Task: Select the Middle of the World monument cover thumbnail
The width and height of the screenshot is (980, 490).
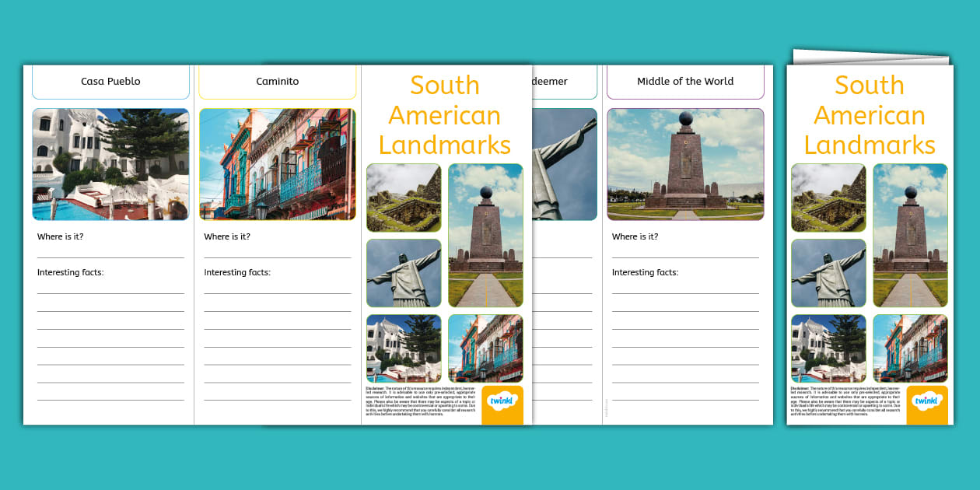Action: tap(910, 236)
